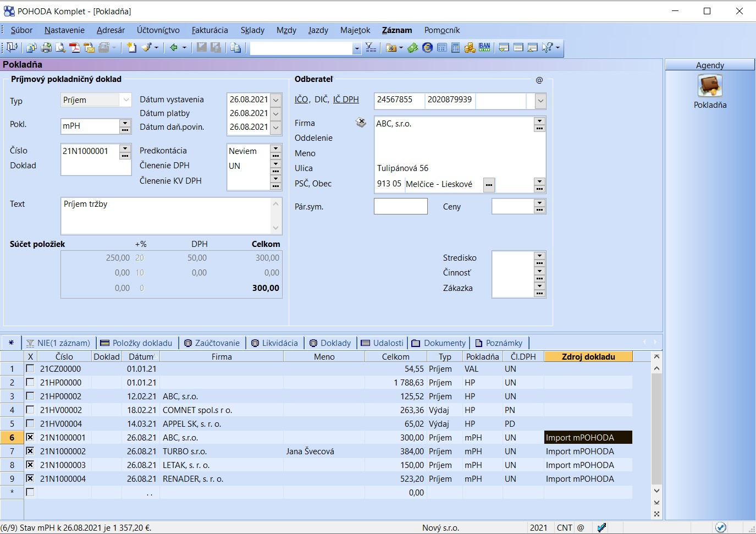Click into the Pár.sym. input field
Image resolution: width=756 pixels, height=534 pixels.
click(x=400, y=206)
